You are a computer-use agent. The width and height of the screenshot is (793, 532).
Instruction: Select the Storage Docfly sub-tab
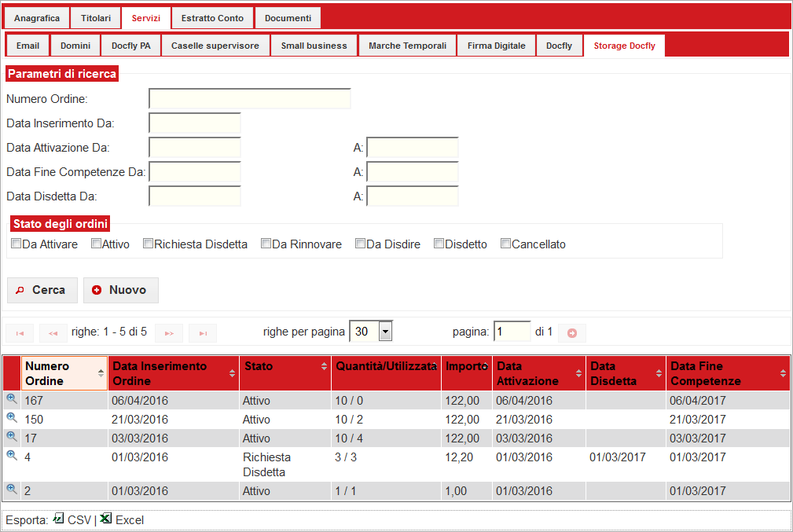[625, 46]
